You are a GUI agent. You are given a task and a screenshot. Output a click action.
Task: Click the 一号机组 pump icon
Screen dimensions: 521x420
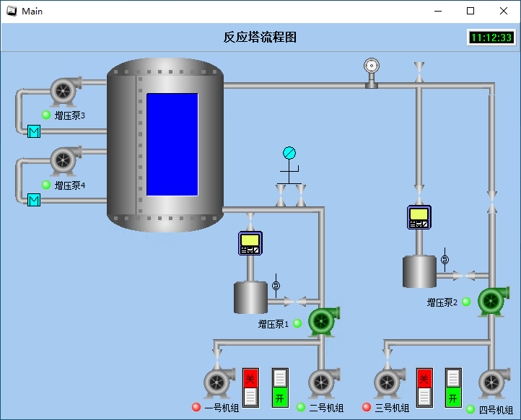click(x=219, y=382)
